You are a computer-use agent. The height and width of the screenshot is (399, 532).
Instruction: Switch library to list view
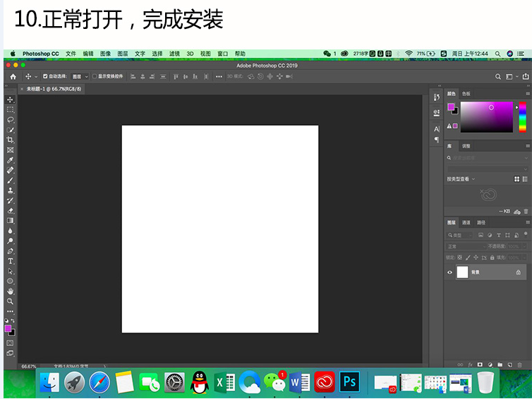(525, 179)
